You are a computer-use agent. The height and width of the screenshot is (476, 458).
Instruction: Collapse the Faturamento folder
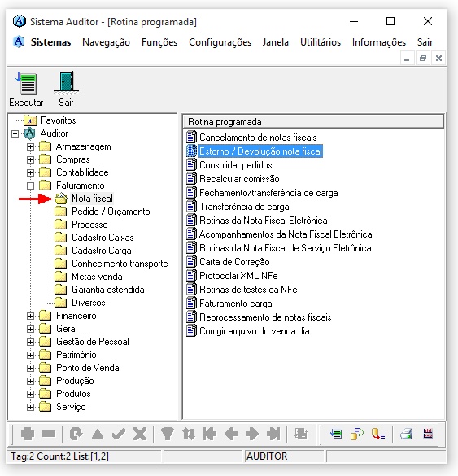pyautogui.click(x=30, y=186)
